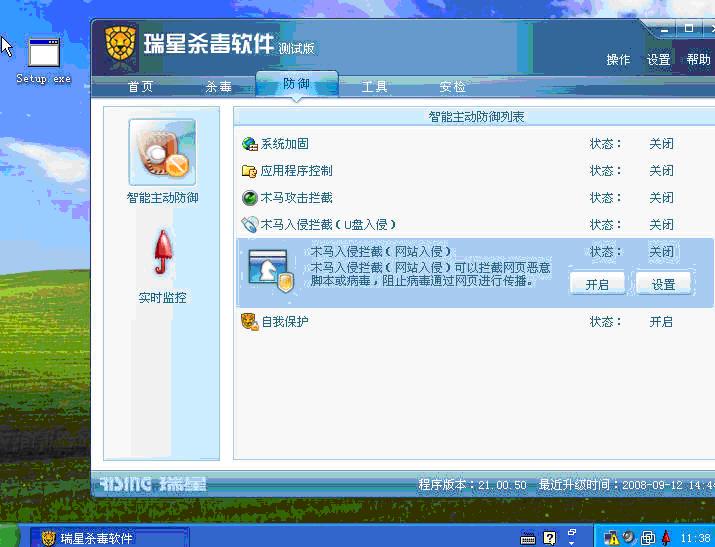Click 关闭 status of U盘入侵
715x547 pixels.
tap(661, 225)
